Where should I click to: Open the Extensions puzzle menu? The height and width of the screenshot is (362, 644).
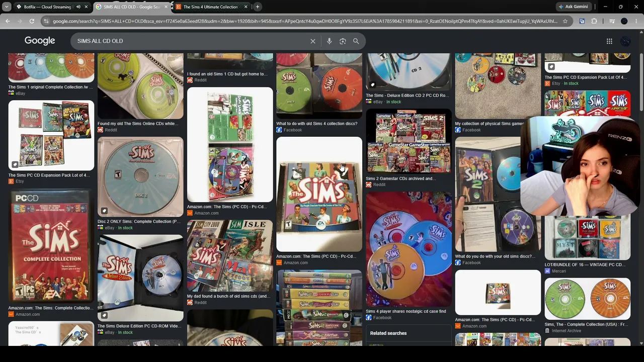tap(594, 21)
